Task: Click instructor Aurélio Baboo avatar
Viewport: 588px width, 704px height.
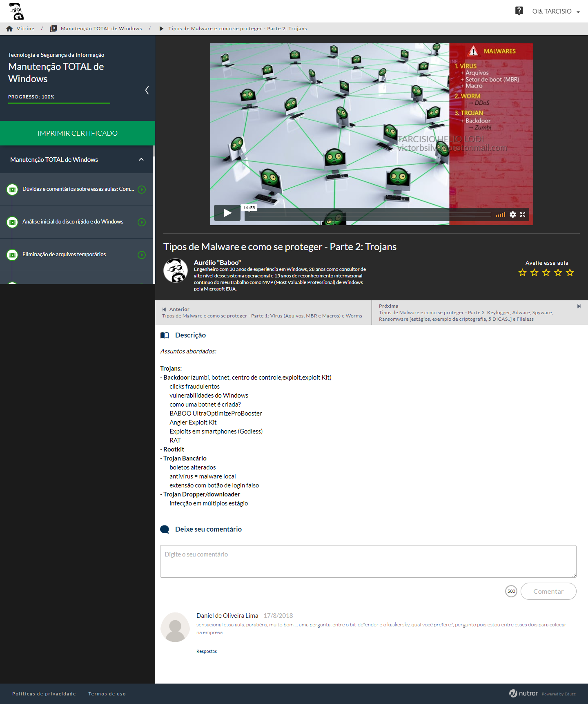Action: pyautogui.click(x=176, y=271)
